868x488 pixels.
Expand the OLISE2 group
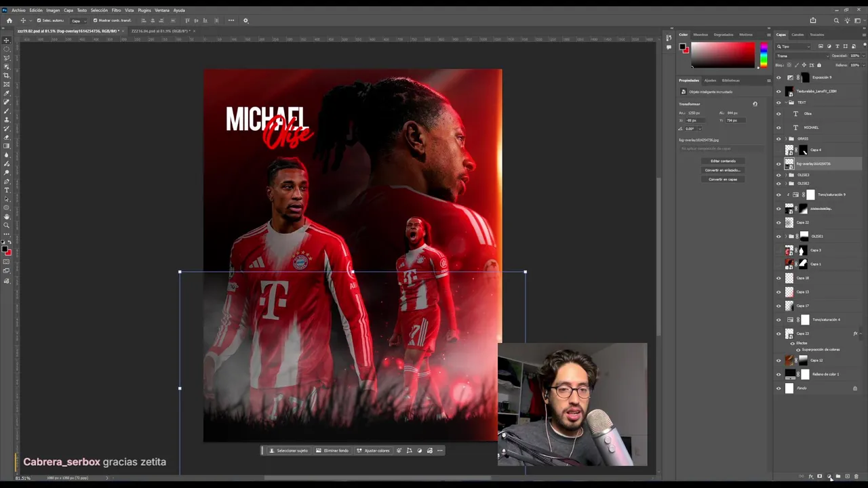click(x=786, y=184)
